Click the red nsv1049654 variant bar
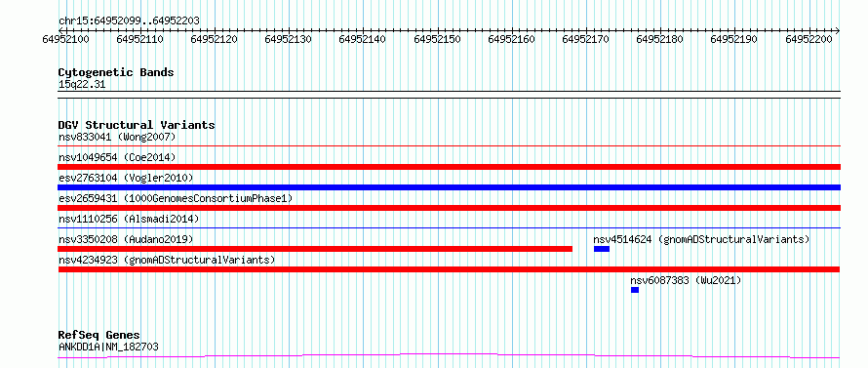 click(x=449, y=167)
